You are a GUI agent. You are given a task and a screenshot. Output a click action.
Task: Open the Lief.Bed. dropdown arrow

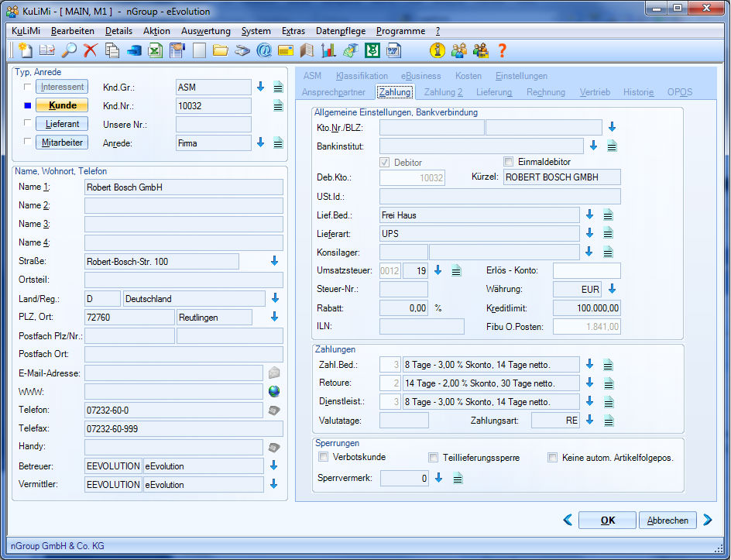point(589,214)
